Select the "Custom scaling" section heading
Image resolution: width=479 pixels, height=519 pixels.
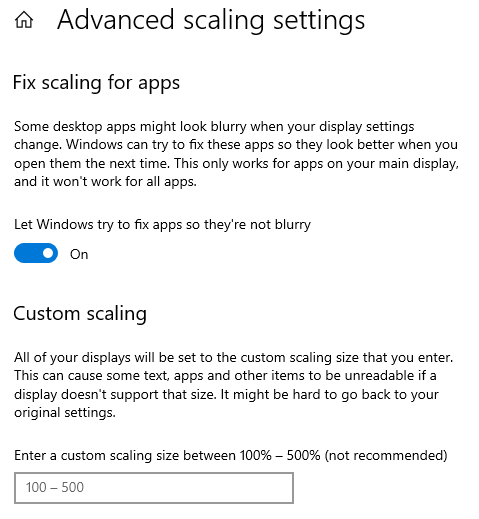point(80,314)
